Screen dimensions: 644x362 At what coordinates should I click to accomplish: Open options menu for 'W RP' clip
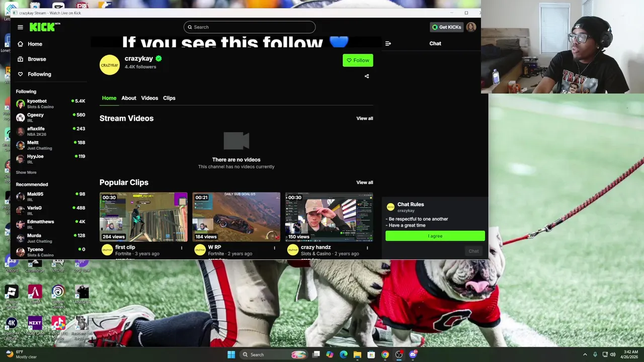click(x=274, y=248)
